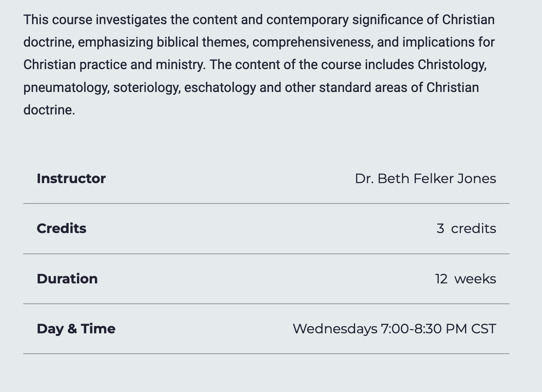Click Wednesdays 7:00-8:30 PM CST text
This screenshot has height=392, width=542.
tap(394, 329)
